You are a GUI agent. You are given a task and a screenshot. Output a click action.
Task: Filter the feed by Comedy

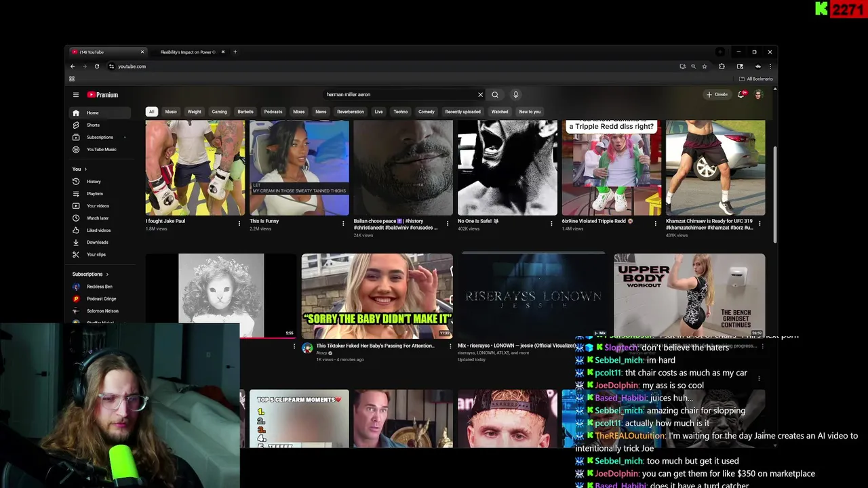pos(427,112)
